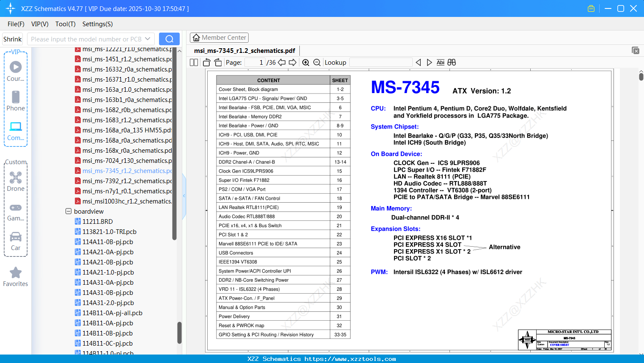Jump to the previous lookup match
The width and height of the screenshot is (644, 363).
418,63
